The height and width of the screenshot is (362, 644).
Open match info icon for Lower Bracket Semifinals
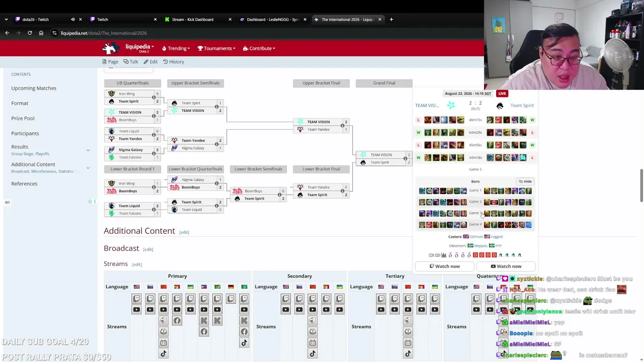(279, 195)
